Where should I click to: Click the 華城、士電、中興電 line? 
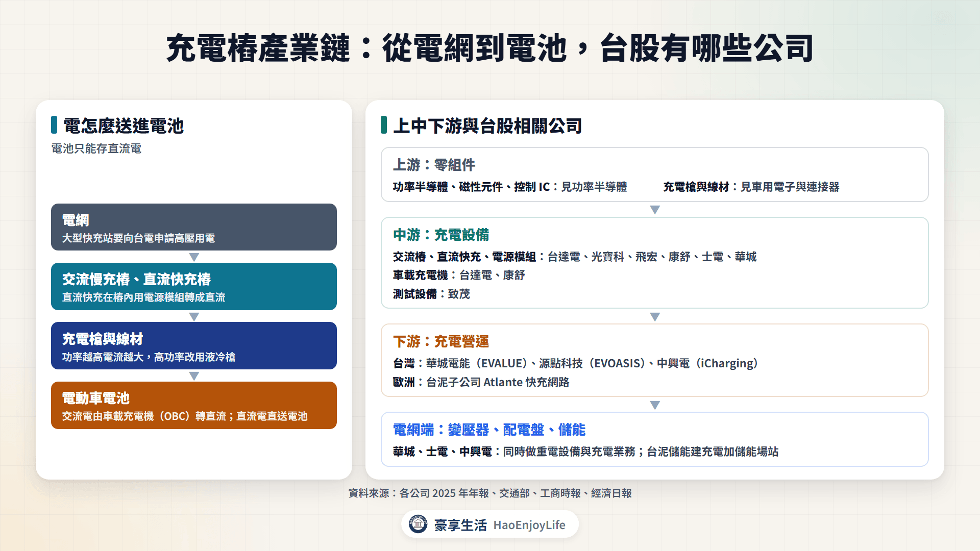[585, 452]
